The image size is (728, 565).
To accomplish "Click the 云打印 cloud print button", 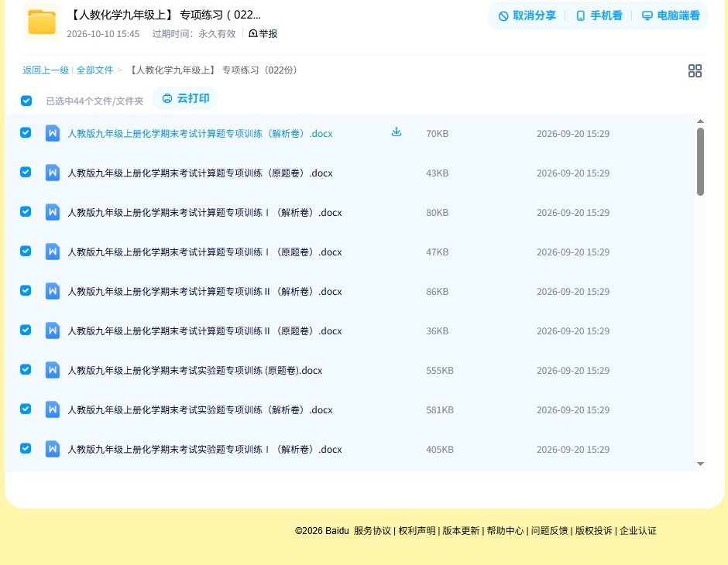I will click(185, 98).
